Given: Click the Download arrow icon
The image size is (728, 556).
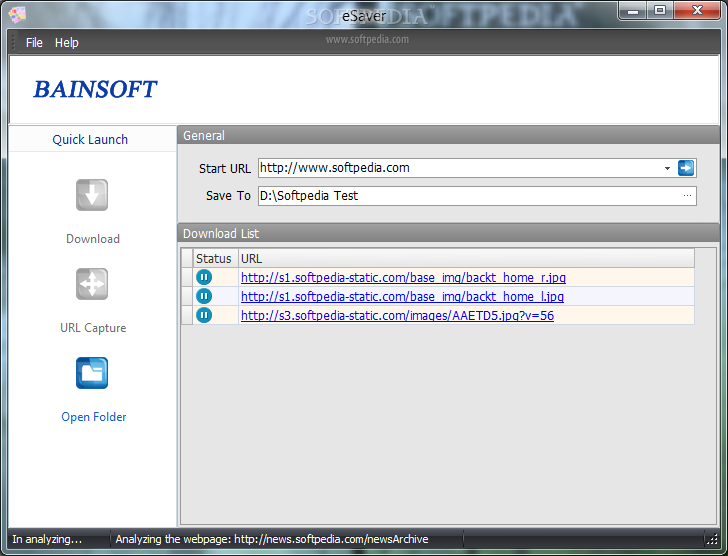Looking at the screenshot, I should coord(92,195).
